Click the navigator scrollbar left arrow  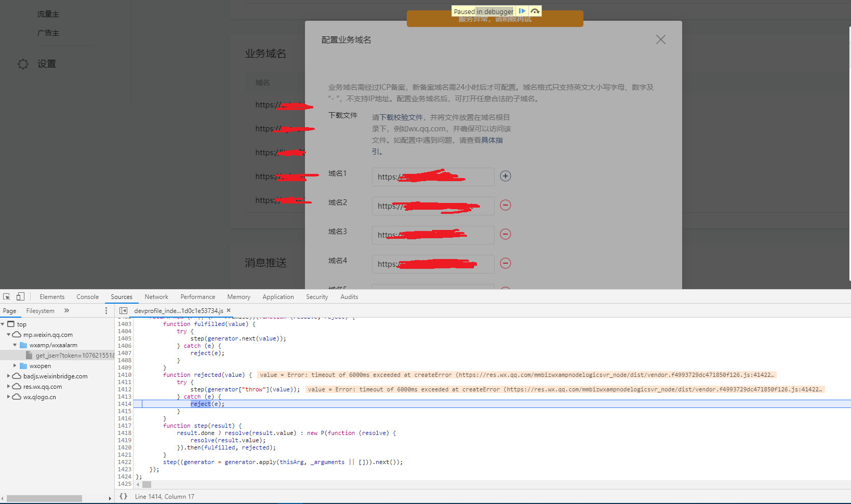(3, 498)
